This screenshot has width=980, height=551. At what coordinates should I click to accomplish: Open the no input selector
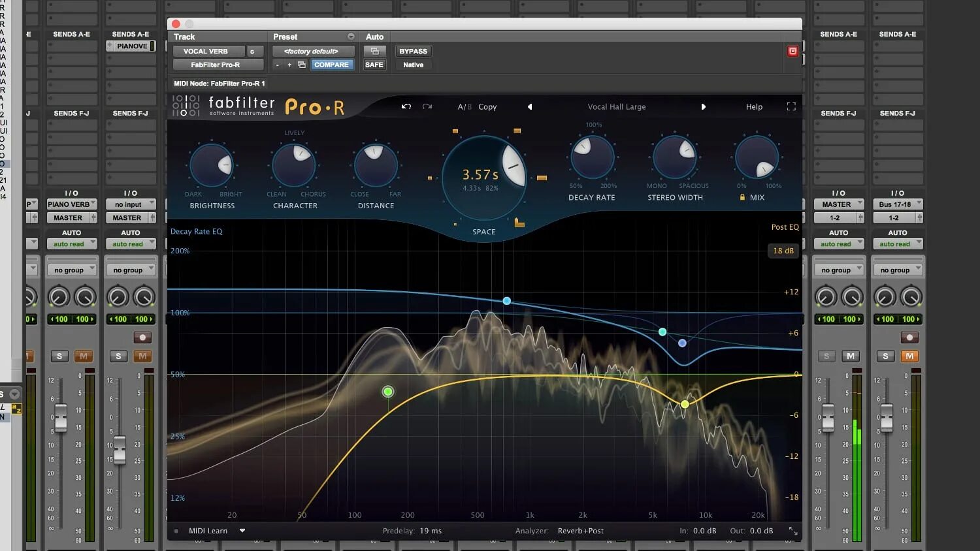point(131,204)
